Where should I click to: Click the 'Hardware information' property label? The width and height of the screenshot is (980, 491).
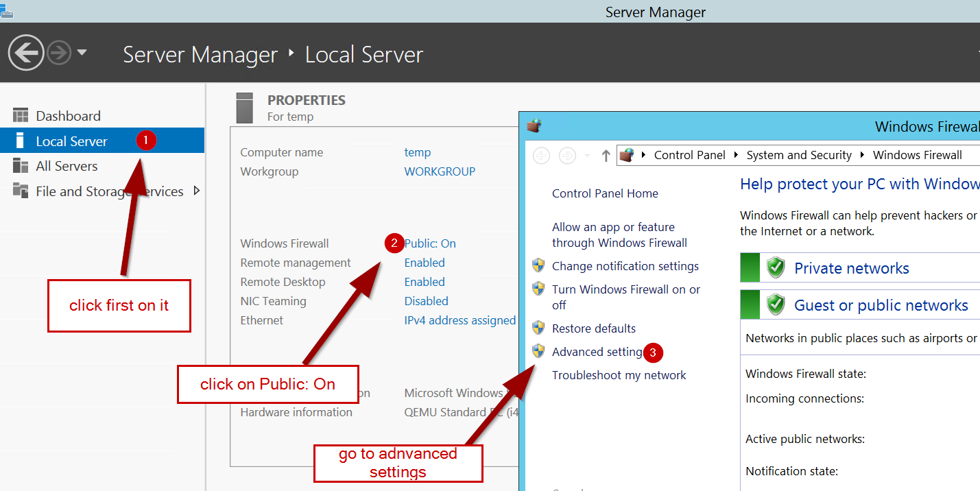click(x=296, y=412)
